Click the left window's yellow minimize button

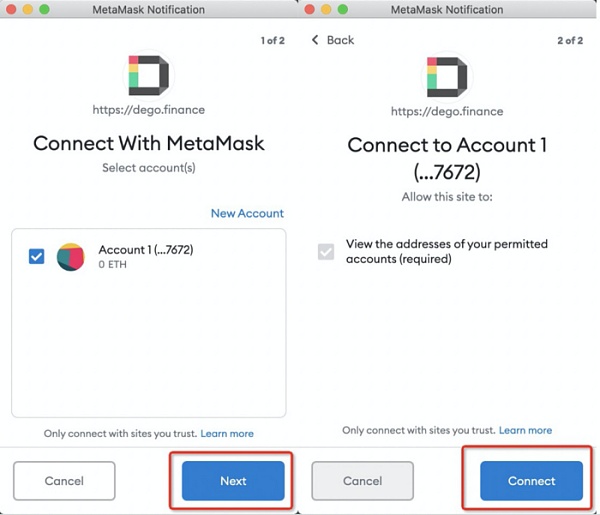[27, 9]
